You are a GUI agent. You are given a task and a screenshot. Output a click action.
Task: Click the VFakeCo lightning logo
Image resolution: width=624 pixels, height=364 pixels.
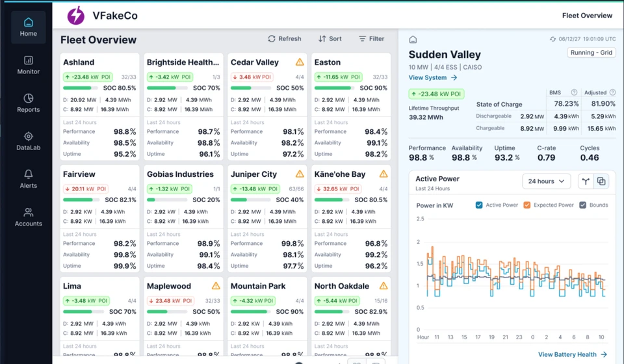coord(75,16)
